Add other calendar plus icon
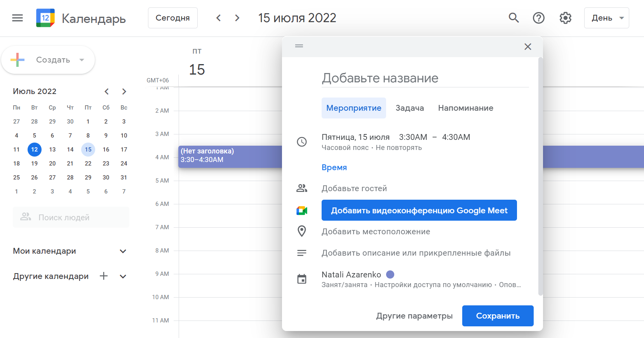Viewport: 644px width, 338px height. pos(104,276)
